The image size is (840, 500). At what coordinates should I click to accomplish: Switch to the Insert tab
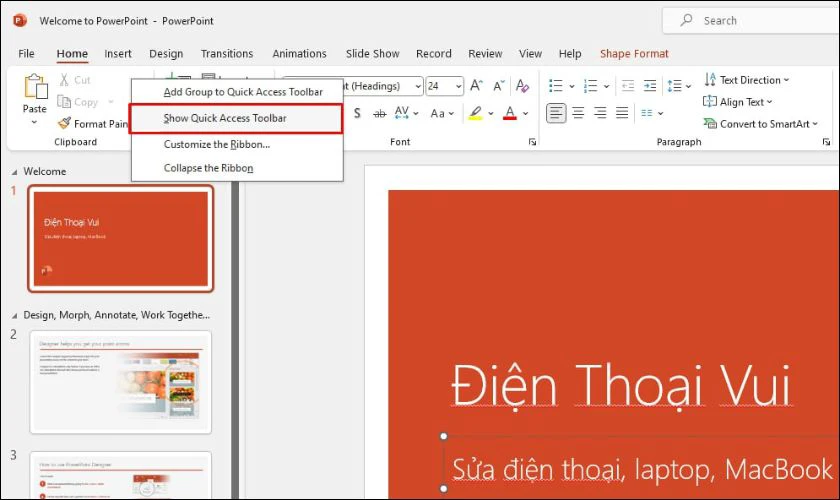pyautogui.click(x=118, y=54)
